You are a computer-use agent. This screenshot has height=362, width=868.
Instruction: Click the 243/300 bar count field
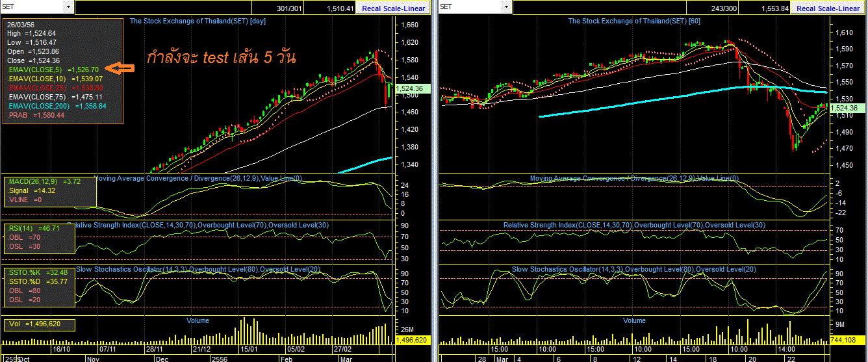coord(713,8)
